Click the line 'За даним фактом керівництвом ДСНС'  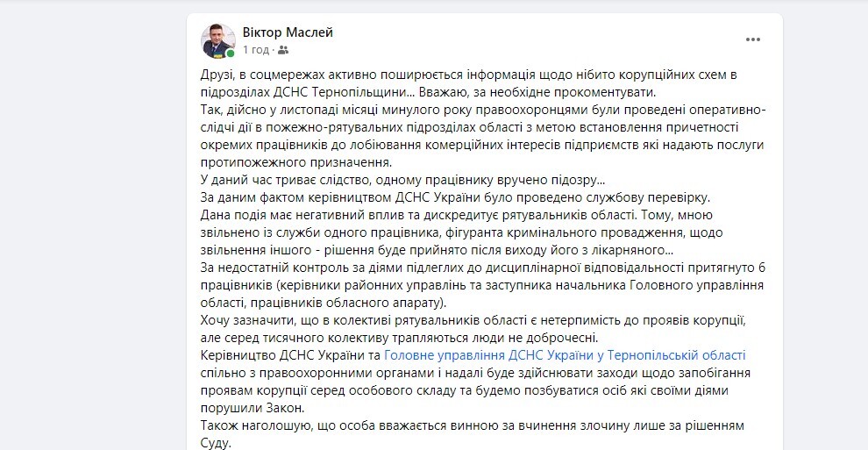[x=455, y=197]
